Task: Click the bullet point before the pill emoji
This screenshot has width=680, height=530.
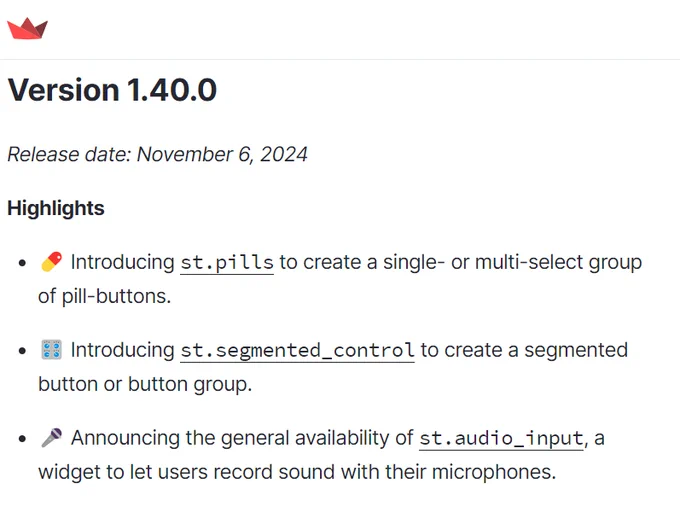Action: 23,263
